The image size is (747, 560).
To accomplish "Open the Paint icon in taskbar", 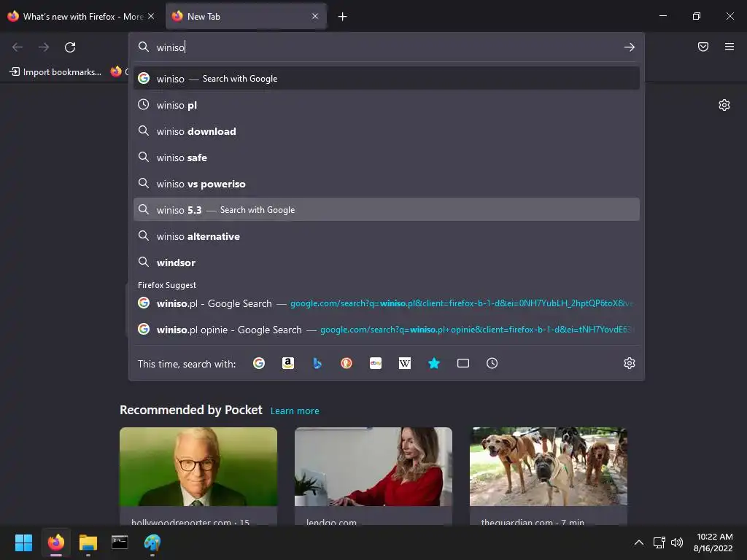I will click(152, 542).
